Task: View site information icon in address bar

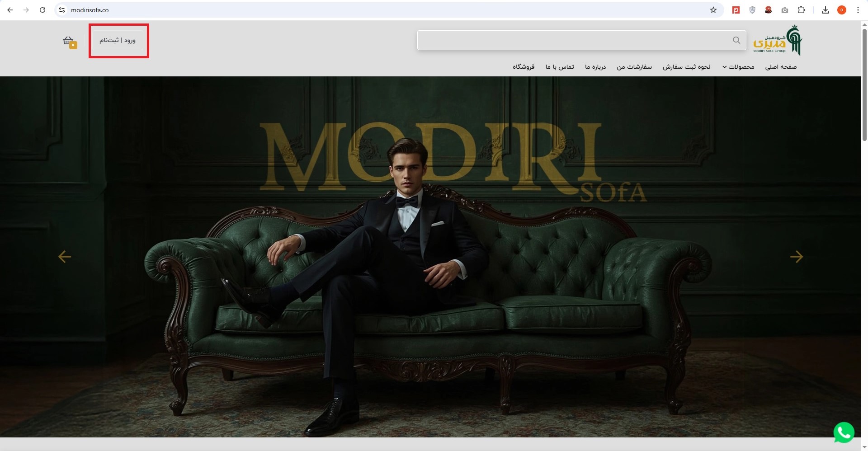Action: tap(62, 10)
